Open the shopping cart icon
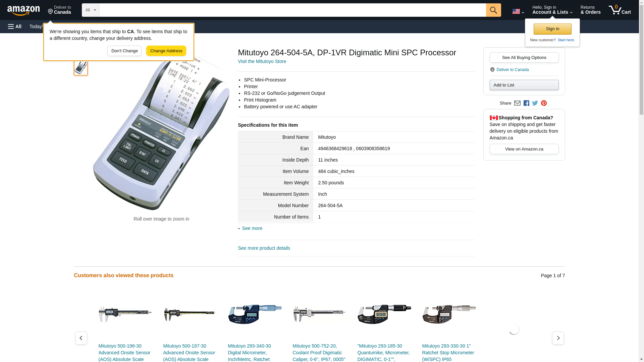Viewport: 644px width, 362px height. [620, 10]
